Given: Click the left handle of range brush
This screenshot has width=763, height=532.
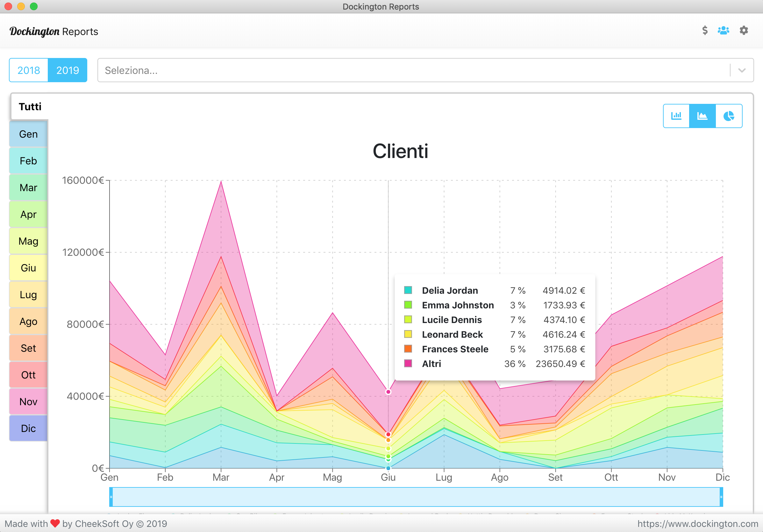Looking at the screenshot, I should [x=111, y=497].
